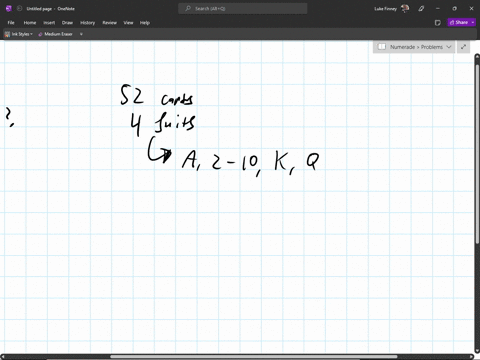The image size is (480, 360).
Task: Select the Medium Eraser tool
Action: click(x=55, y=34)
